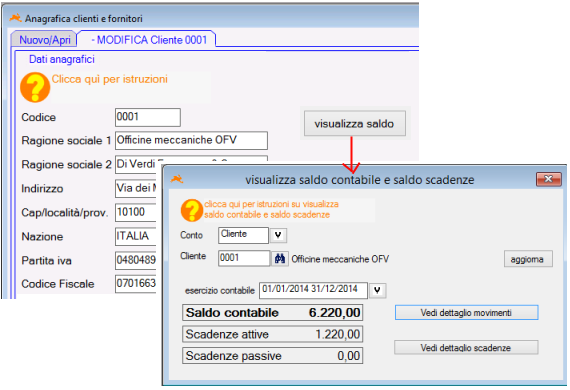Click the 'Clicca qui per istruzioni' link
This screenshot has width=570, height=390.
point(109,79)
